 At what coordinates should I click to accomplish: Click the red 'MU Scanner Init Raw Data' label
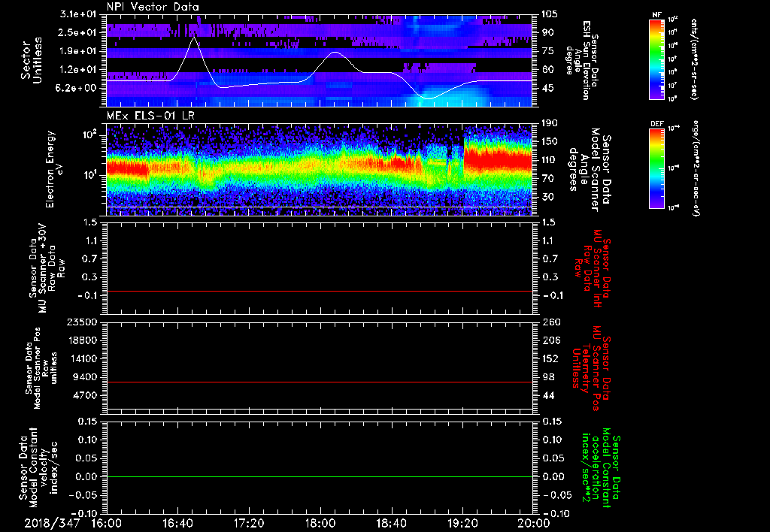(x=593, y=268)
